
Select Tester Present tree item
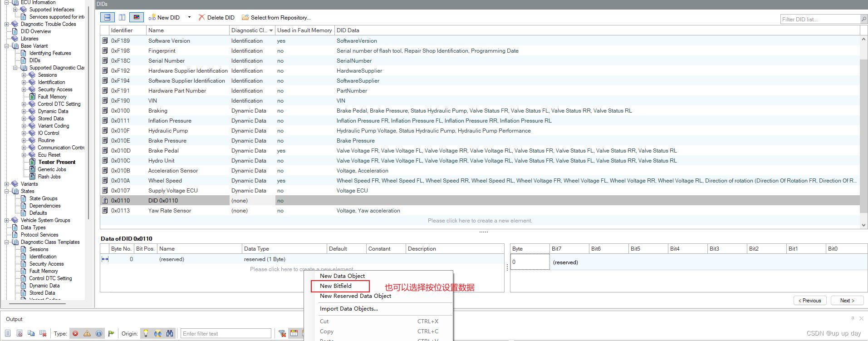(x=57, y=162)
